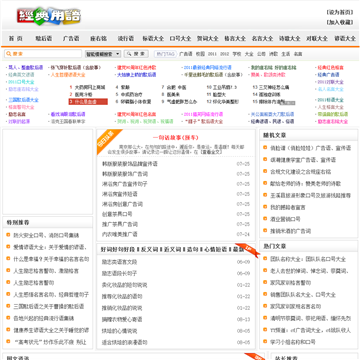Open 对联大全 in the top navigation
Viewport: 360px width, 360px height.
pyautogui.click(x=317, y=38)
